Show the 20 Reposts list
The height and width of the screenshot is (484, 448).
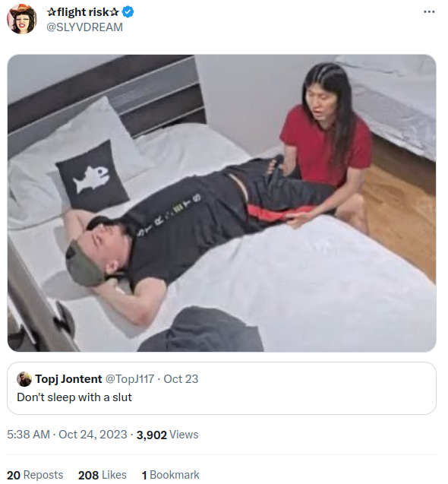(35, 475)
